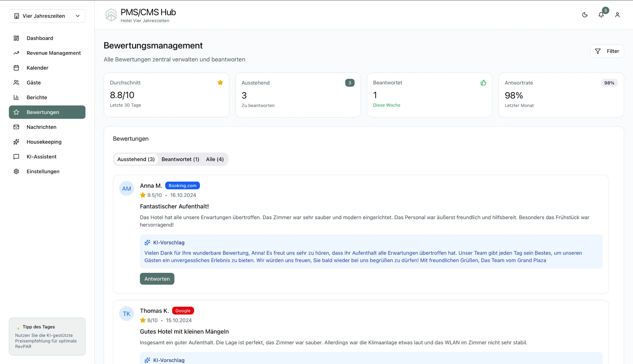Switch to Beantwortet (1) tab
633x364 pixels.
pyautogui.click(x=180, y=159)
